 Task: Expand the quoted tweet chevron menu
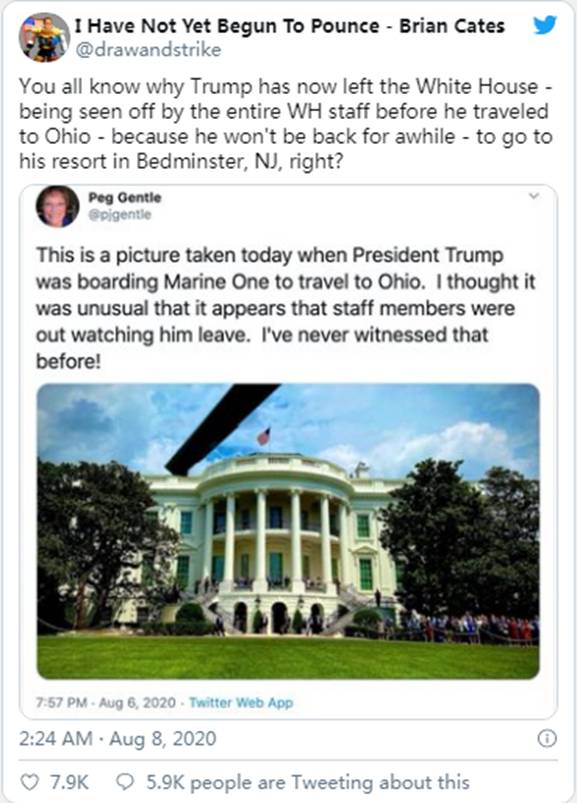click(534, 196)
